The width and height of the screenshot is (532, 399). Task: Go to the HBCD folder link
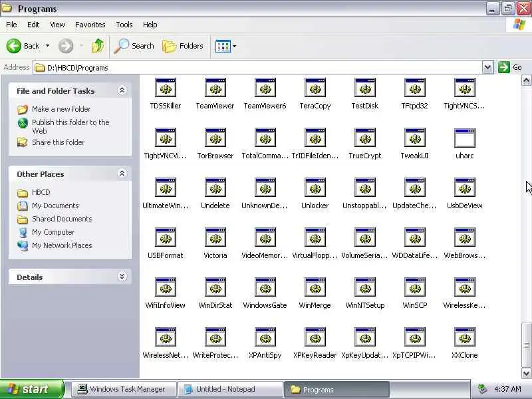pos(41,192)
